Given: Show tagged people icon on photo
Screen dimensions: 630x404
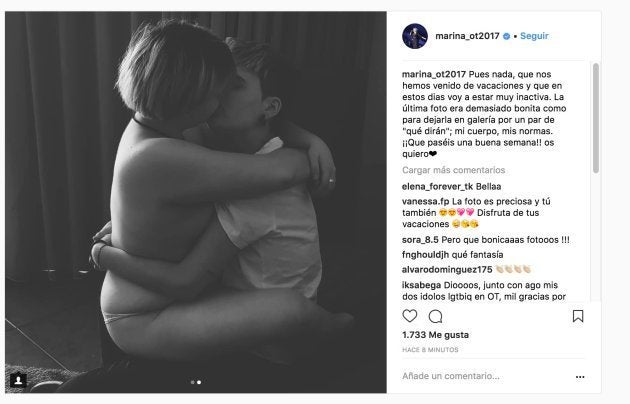Looking at the screenshot, I should [x=18, y=380].
